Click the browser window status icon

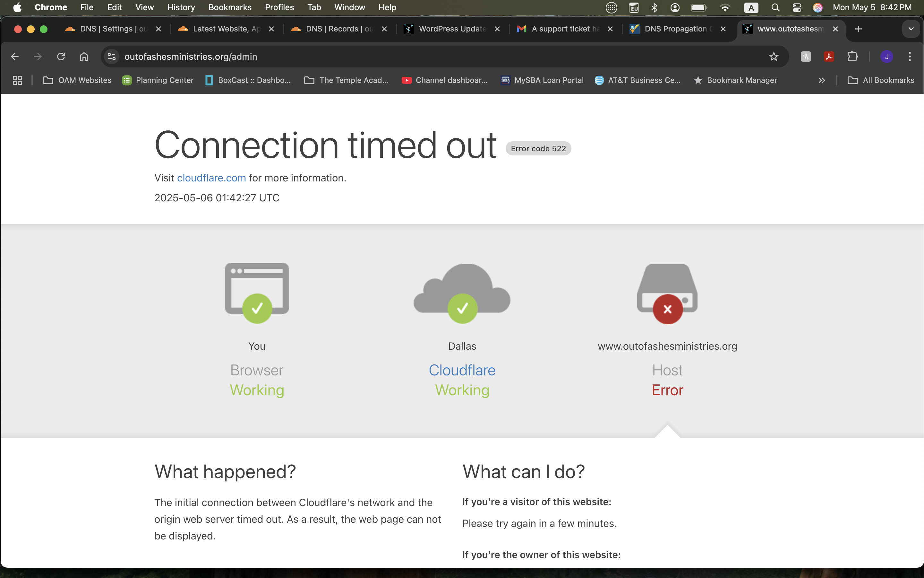pyautogui.click(x=257, y=293)
